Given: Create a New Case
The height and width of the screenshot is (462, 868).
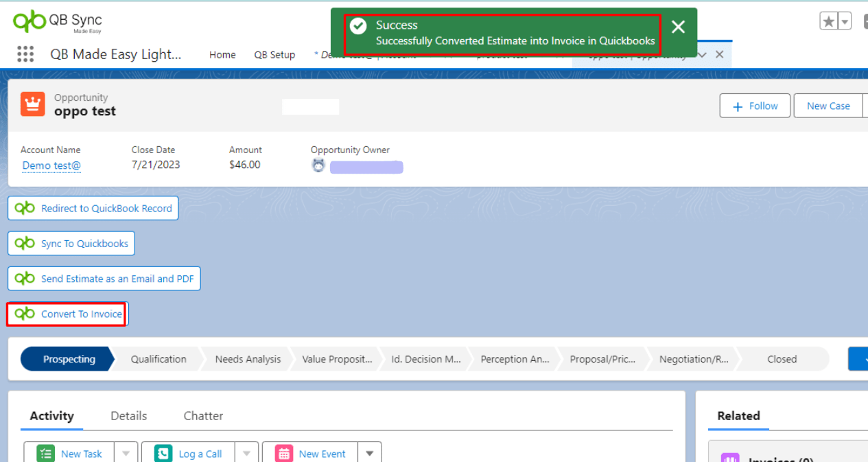Looking at the screenshot, I should tap(828, 106).
